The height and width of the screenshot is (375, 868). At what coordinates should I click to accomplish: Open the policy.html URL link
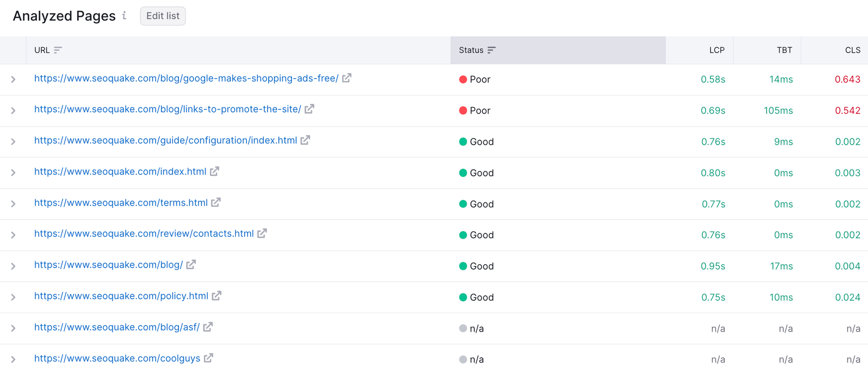pyautogui.click(x=121, y=296)
